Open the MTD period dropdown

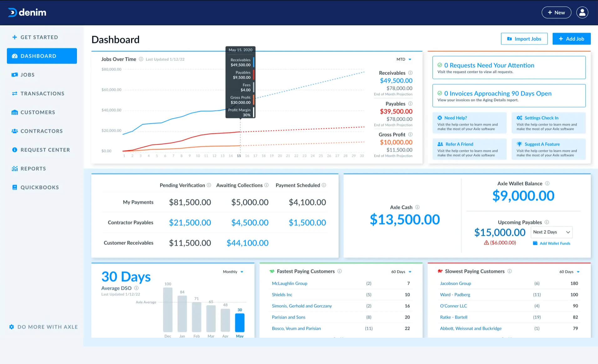(404, 59)
